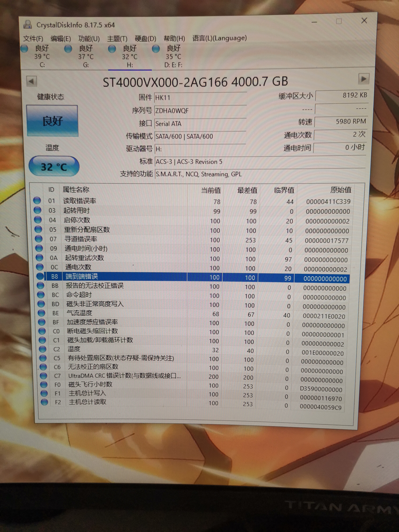The width and height of the screenshot is (399, 532).
Task: Click the status dot for attribute B8 端到端错误
Action: coord(40,276)
